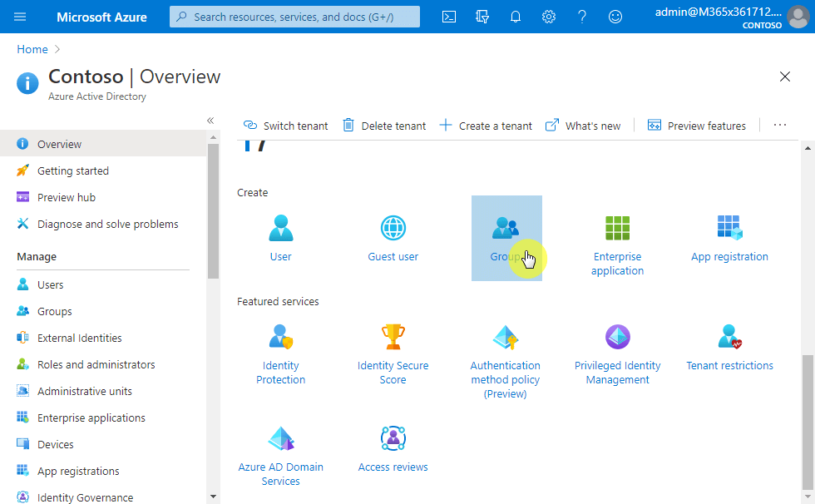Create a new User from the tile
The width and height of the screenshot is (815, 504).
point(281,239)
